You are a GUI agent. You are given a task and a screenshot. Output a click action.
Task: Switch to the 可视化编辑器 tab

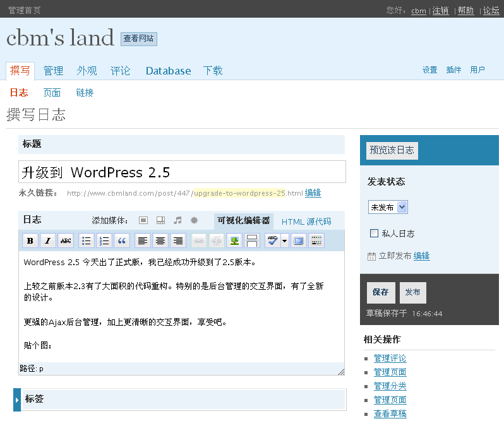pos(243,221)
